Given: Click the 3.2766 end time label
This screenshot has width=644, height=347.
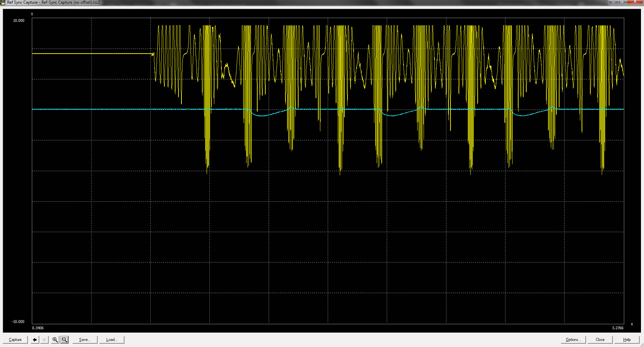Looking at the screenshot, I should (618, 328).
